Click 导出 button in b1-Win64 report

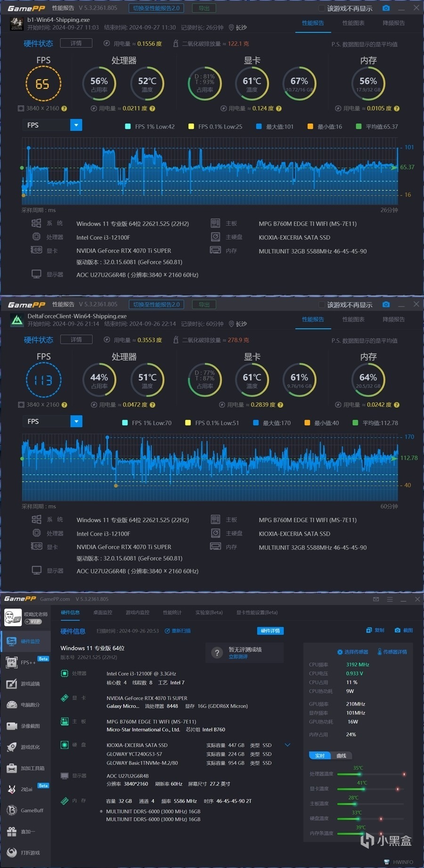pos(204,8)
